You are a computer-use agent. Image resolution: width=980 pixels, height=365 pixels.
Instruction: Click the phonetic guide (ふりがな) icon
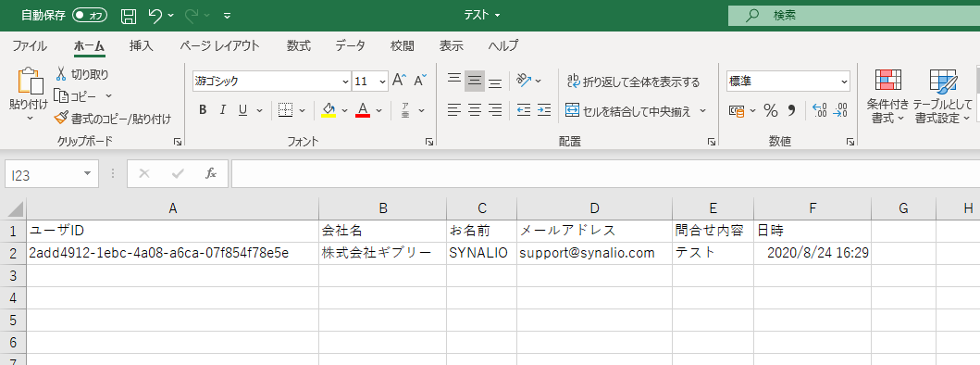point(405,110)
